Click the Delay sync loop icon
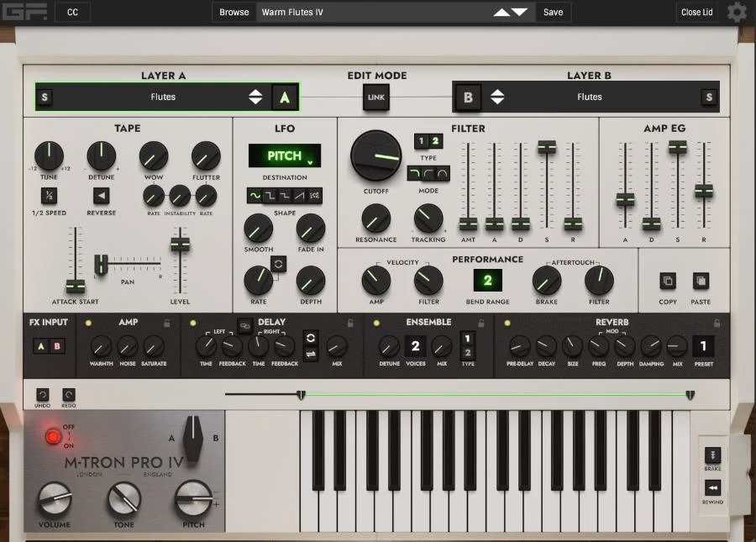The width and height of the screenshot is (756, 542). (311, 338)
